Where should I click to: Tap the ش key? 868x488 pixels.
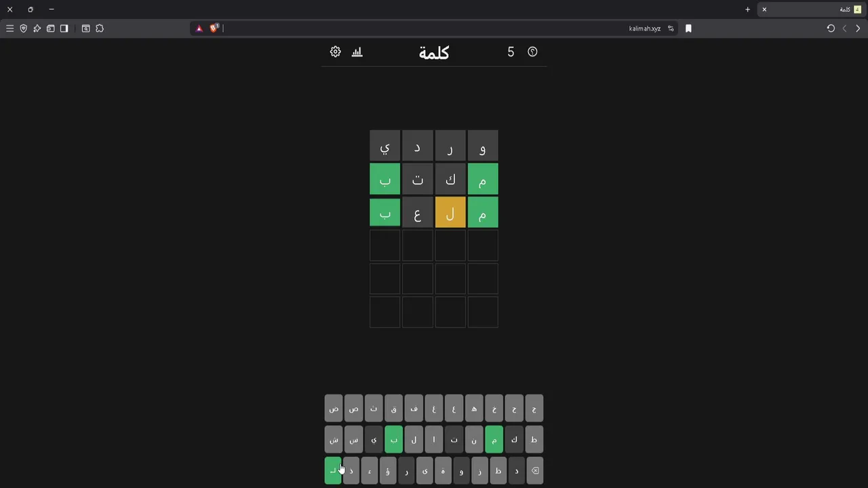tap(334, 439)
